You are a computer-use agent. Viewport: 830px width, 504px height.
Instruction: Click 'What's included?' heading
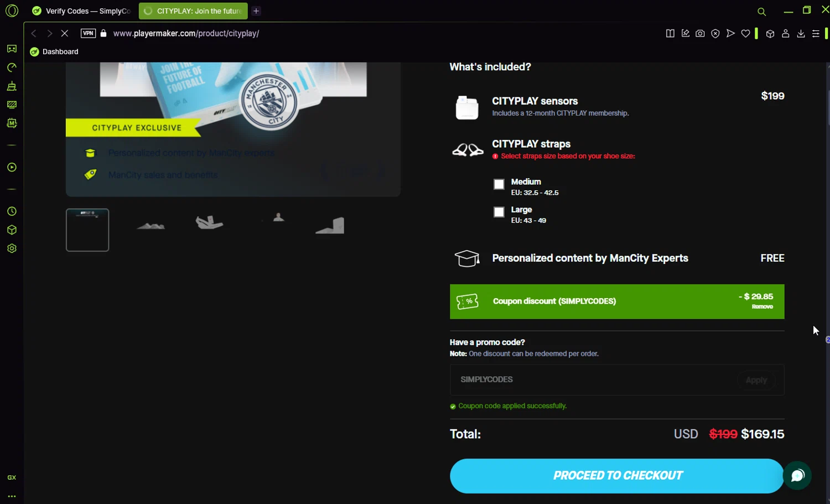click(x=490, y=67)
